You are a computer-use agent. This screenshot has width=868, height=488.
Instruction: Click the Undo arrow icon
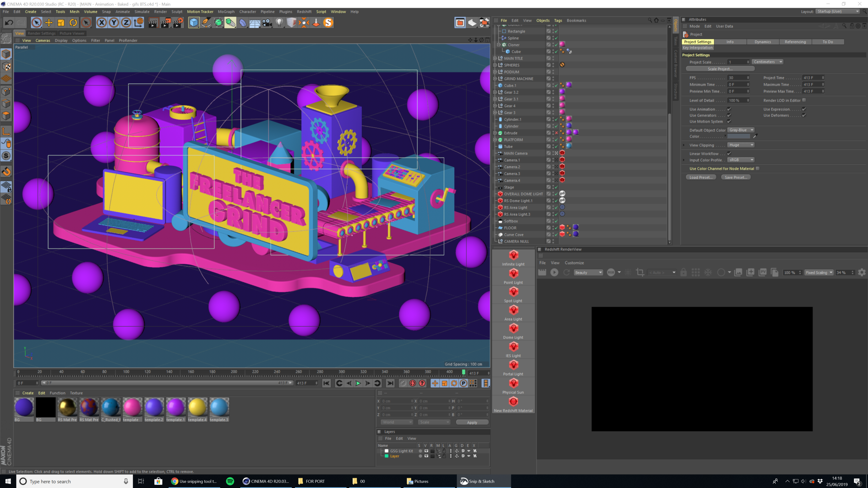point(9,23)
